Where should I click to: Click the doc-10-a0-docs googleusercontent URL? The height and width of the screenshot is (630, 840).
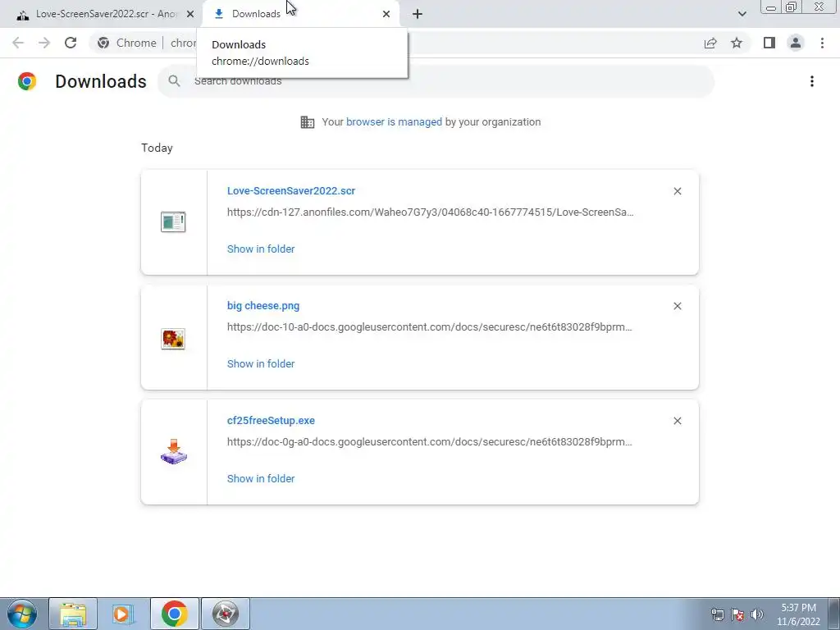[x=430, y=326]
